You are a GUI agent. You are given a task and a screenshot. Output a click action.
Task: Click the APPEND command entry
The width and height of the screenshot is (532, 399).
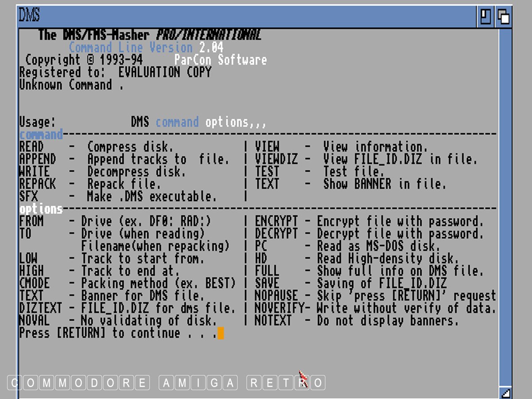coord(38,159)
